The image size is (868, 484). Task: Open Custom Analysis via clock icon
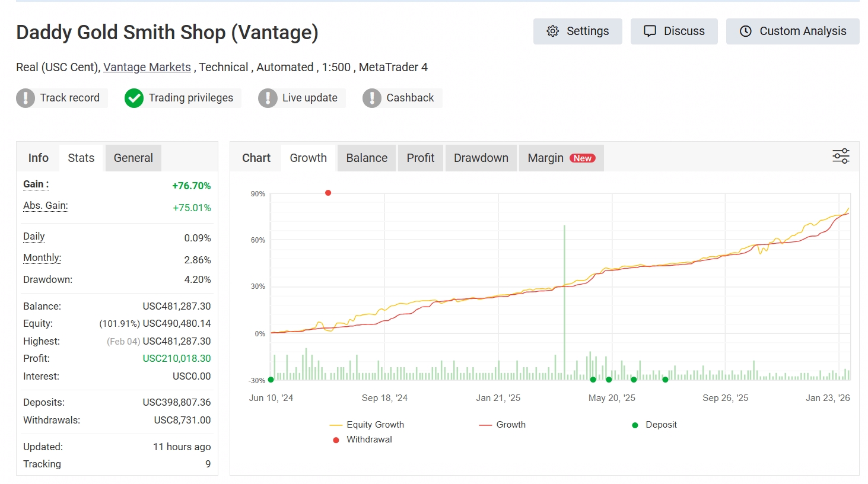click(745, 31)
